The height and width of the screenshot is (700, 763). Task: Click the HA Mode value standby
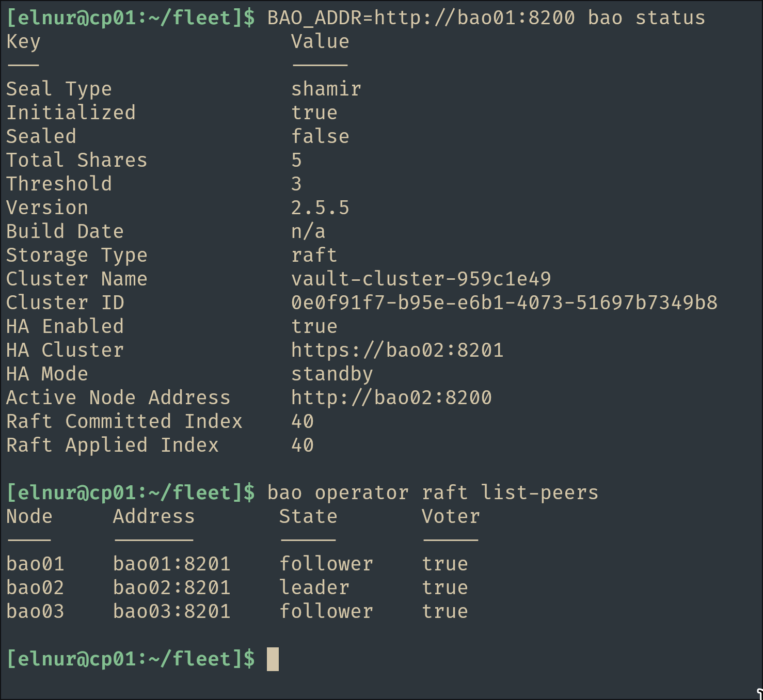[x=332, y=374]
